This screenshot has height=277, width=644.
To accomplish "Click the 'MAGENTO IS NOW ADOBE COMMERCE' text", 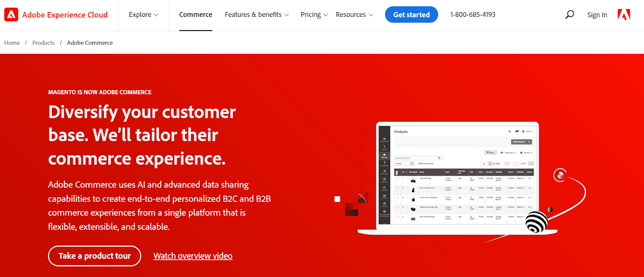I will point(100,92).
